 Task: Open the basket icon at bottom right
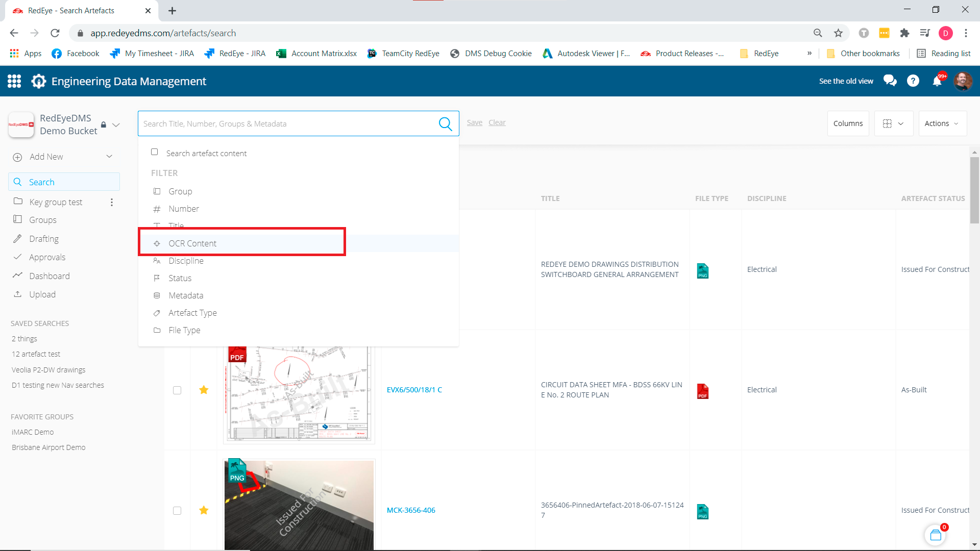coord(936,535)
